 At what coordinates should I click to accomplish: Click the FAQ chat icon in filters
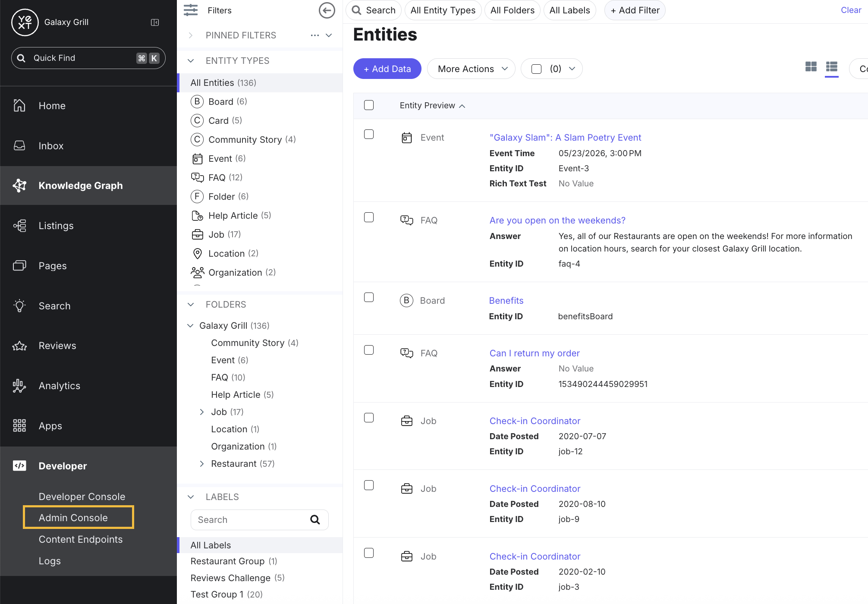[x=197, y=177]
